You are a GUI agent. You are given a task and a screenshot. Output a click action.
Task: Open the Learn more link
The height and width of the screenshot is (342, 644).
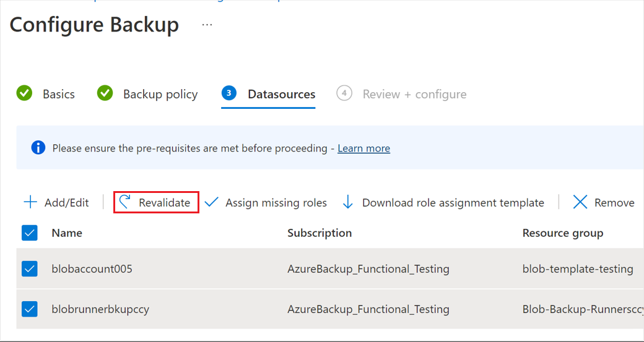click(x=363, y=148)
